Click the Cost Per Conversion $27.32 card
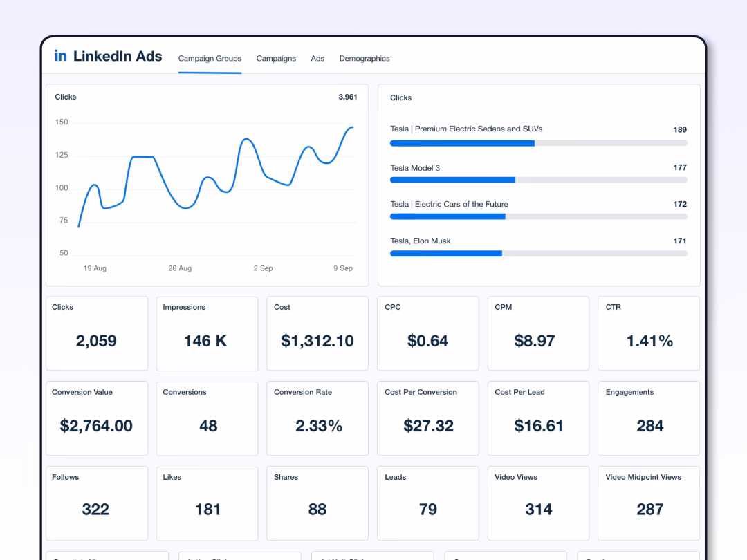Viewport: 747px width, 560px height. [x=428, y=418]
